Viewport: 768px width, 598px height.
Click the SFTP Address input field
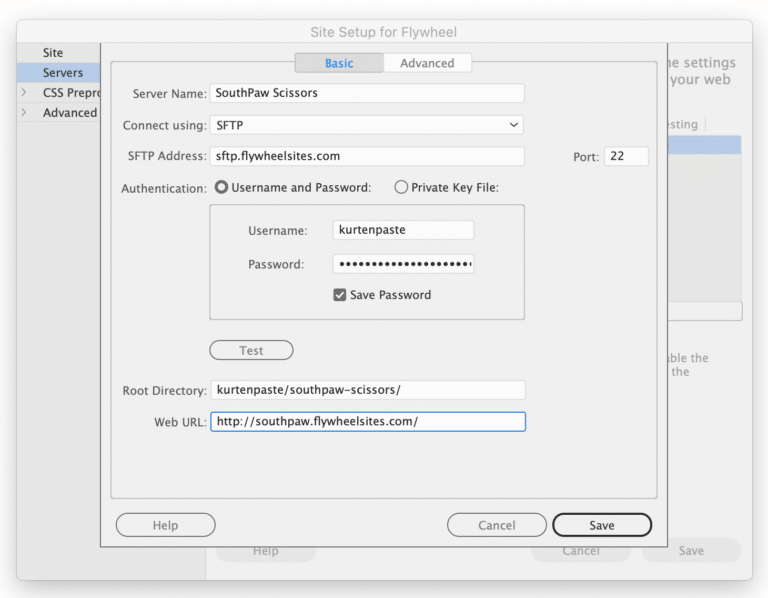coord(367,156)
